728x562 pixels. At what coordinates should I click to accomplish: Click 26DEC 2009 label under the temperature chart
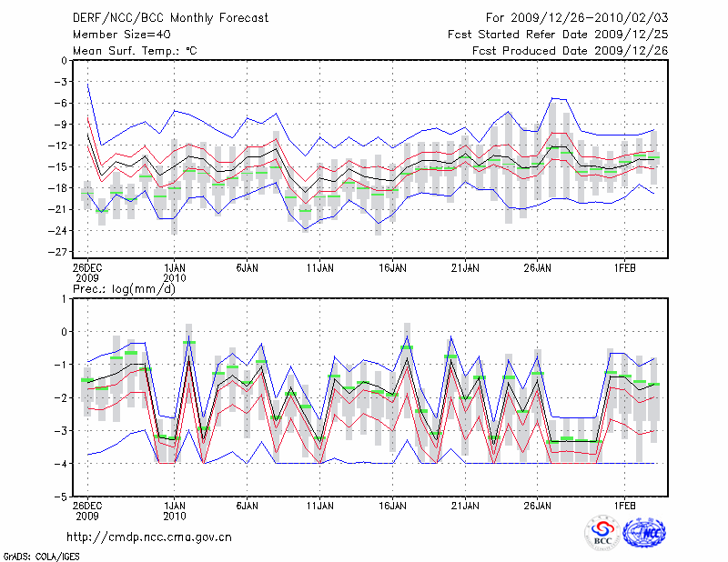pos(87,274)
